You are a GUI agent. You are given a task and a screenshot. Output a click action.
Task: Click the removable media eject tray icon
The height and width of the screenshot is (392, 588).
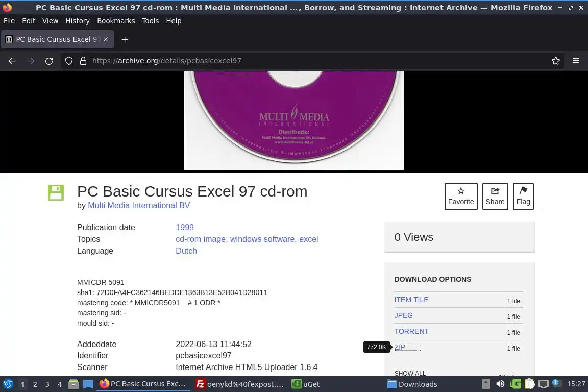tap(485, 384)
